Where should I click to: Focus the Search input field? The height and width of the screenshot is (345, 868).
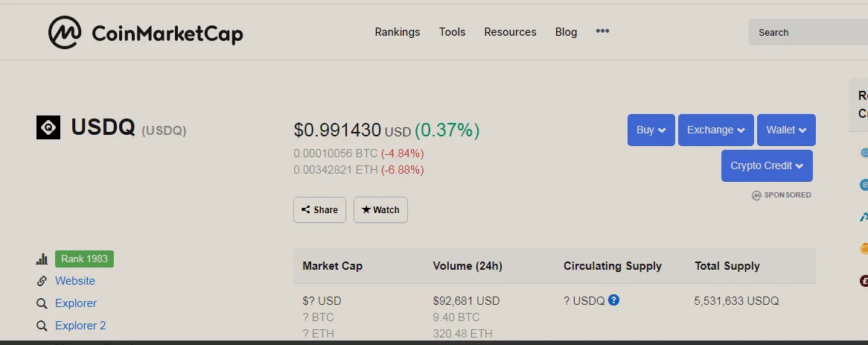point(808,32)
